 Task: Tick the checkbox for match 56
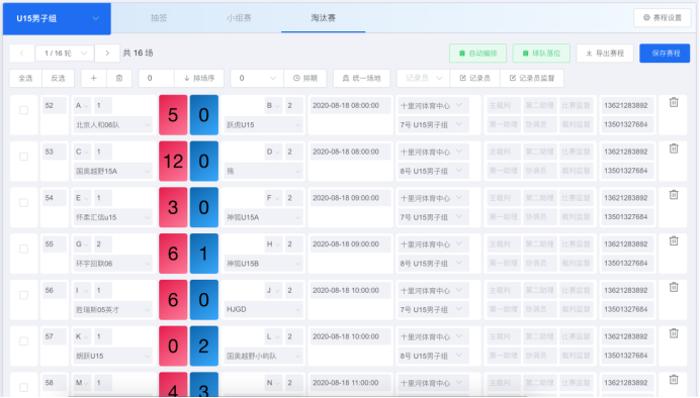click(x=24, y=295)
